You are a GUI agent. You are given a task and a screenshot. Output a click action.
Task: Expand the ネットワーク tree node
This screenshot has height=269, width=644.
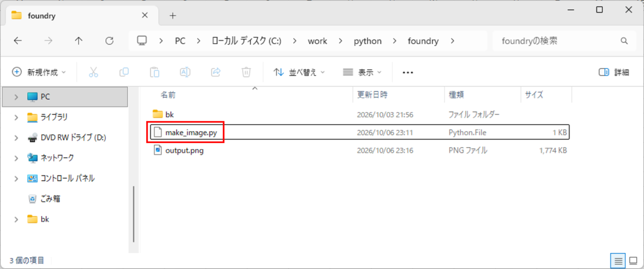coord(16,158)
